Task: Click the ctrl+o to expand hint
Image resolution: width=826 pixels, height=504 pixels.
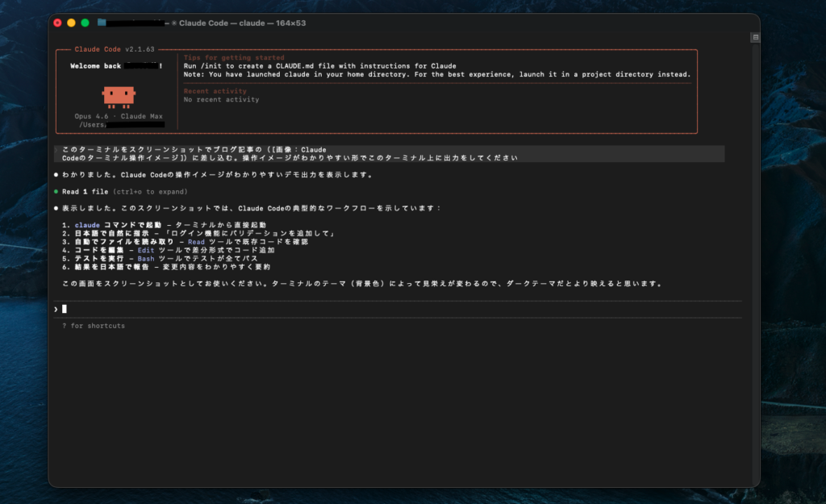Action: click(149, 192)
